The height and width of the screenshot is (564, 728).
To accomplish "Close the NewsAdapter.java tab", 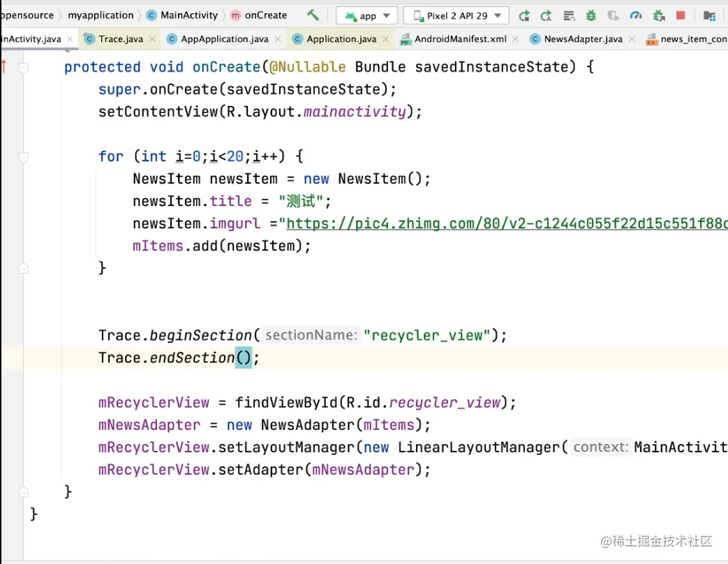I will (632, 39).
